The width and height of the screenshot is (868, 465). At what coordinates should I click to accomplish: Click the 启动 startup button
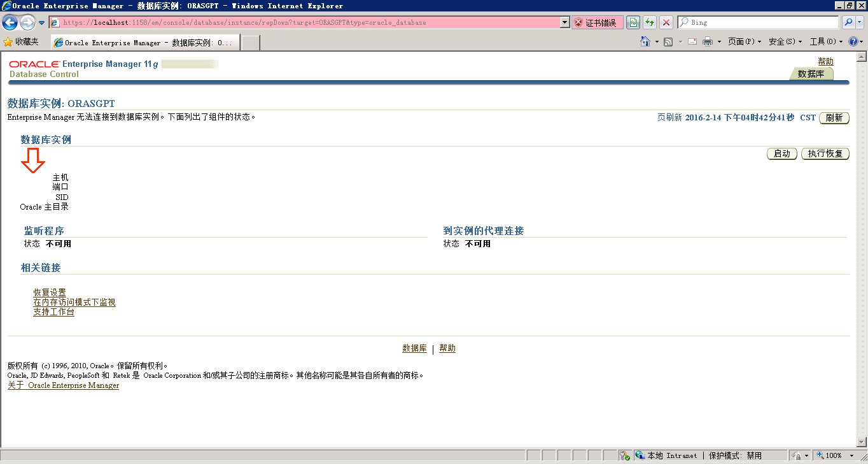tap(782, 154)
